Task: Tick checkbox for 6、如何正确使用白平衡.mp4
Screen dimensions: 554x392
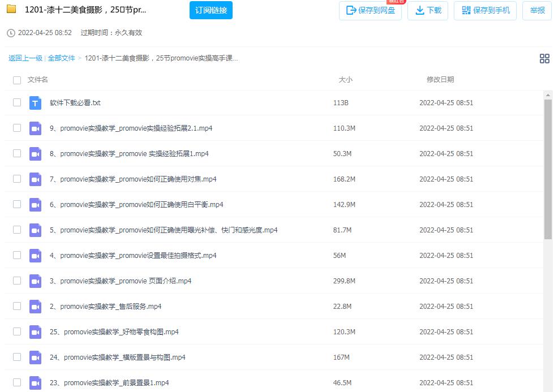Action: coord(17,204)
